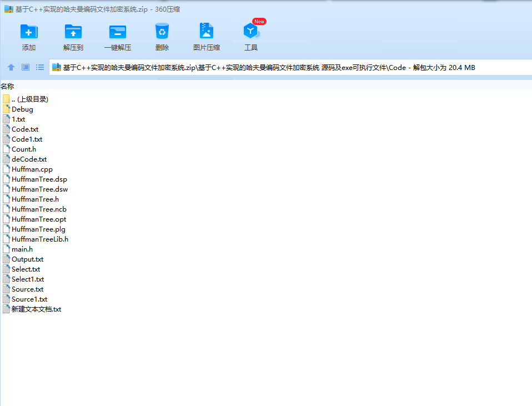
Task: Click the archive path address field
Action: (x=290, y=67)
